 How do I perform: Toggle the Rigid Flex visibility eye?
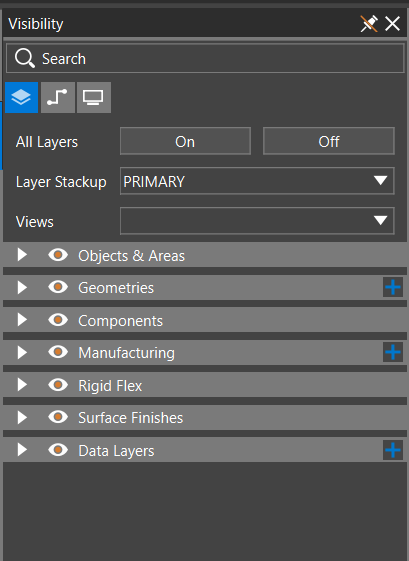pyautogui.click(x=58, y=385)
